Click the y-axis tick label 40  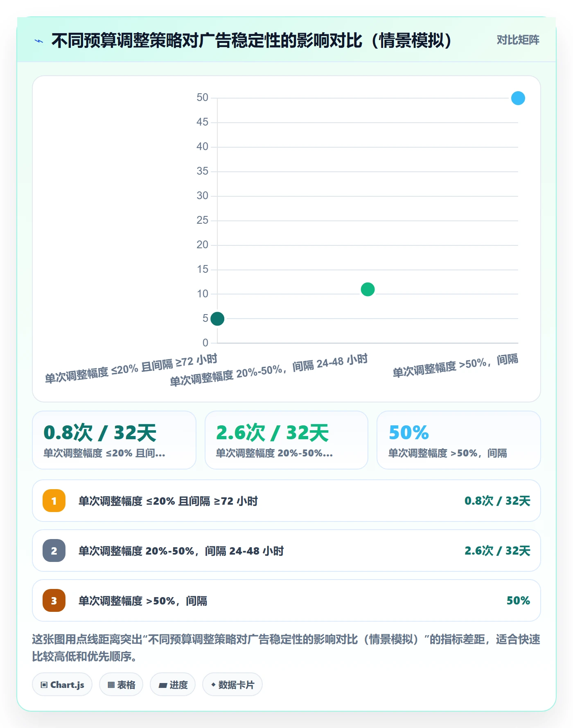click(x=202, y=147)
